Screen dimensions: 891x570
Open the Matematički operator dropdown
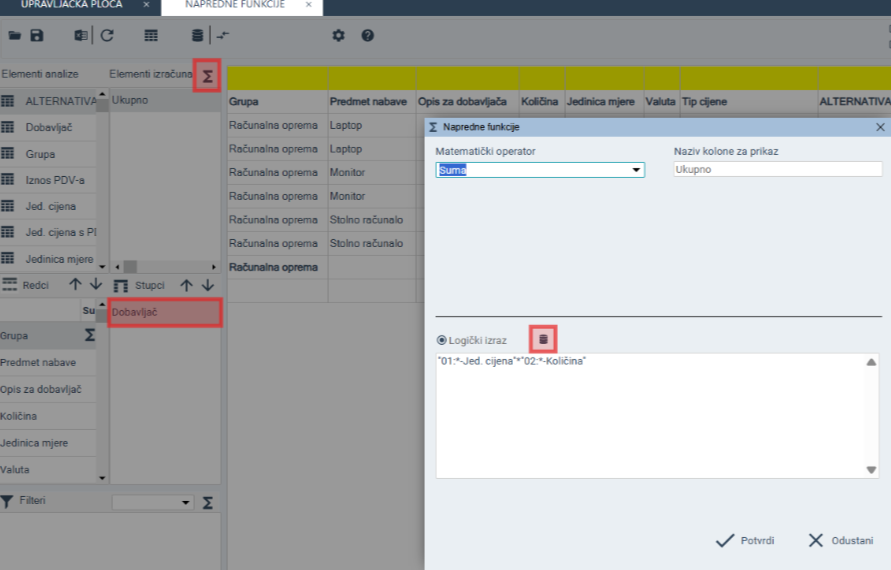point(636,170)
